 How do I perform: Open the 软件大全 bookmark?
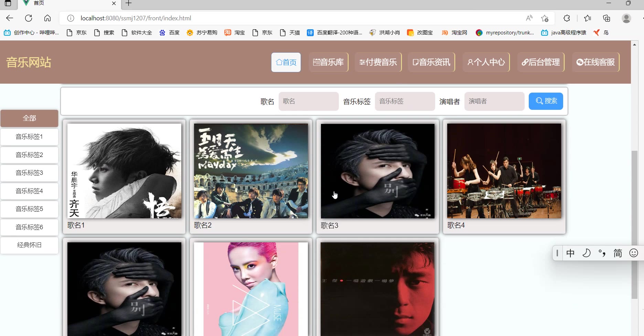[137, 33]
